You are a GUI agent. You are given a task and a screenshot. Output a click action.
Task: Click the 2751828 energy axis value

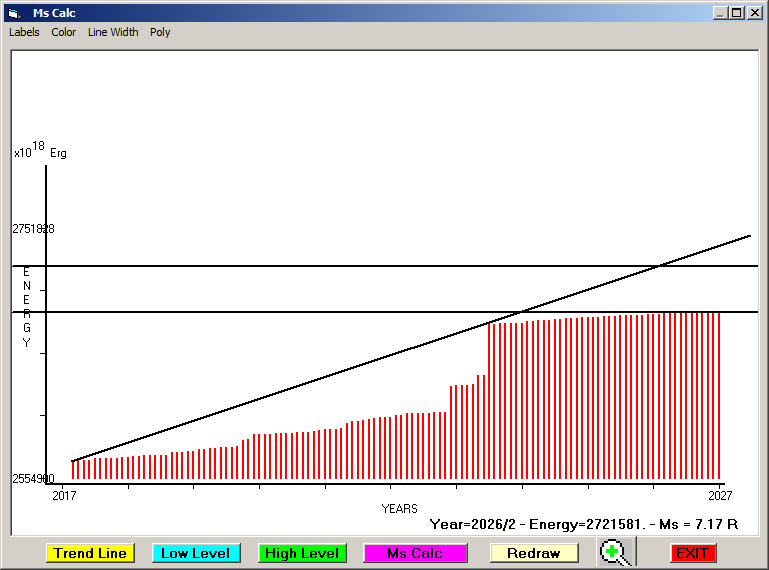pyautogui.click(x=33, y=229)
